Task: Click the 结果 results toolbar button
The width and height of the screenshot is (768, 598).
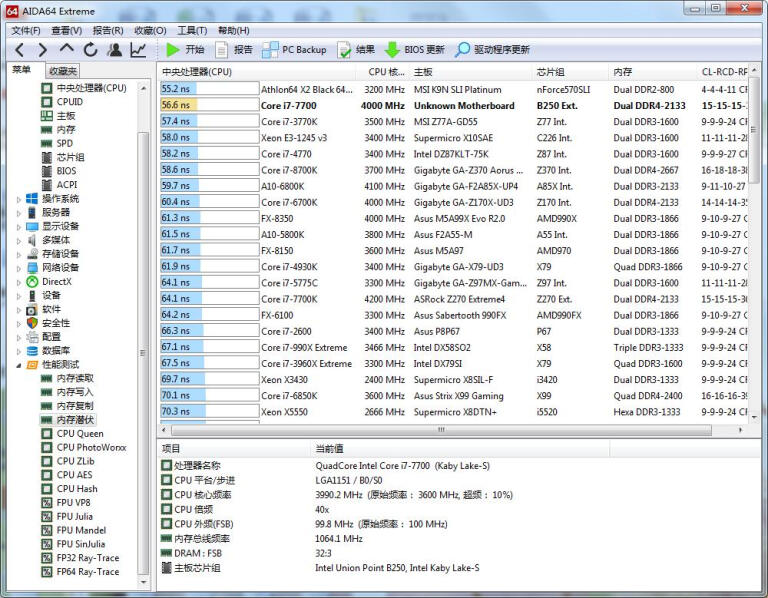Action: [356, 49]
